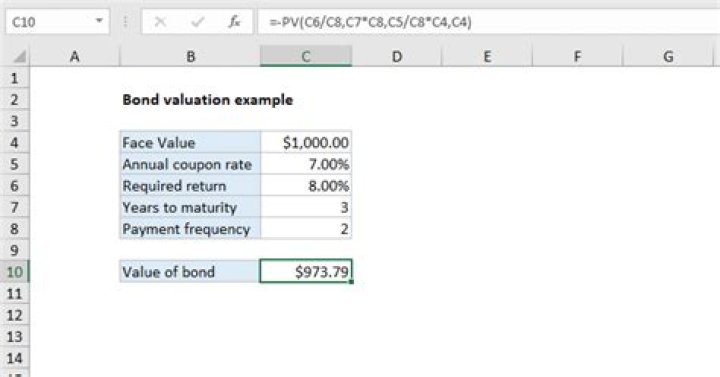The width and height of the screenshot is (720, 377).
Task: Select column E header
Action: 487,56
